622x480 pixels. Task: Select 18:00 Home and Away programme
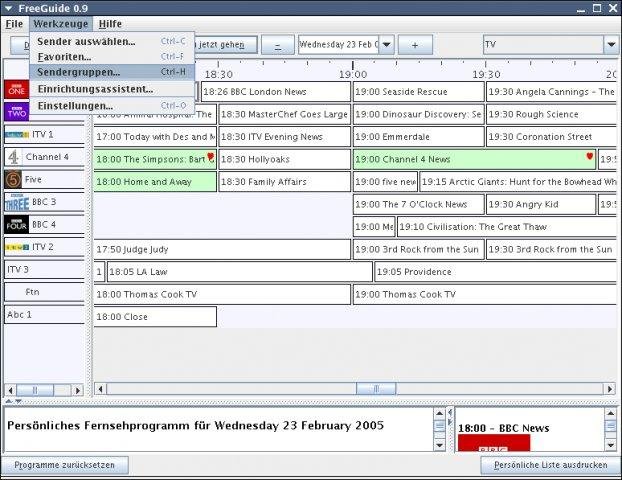(155, 182)
